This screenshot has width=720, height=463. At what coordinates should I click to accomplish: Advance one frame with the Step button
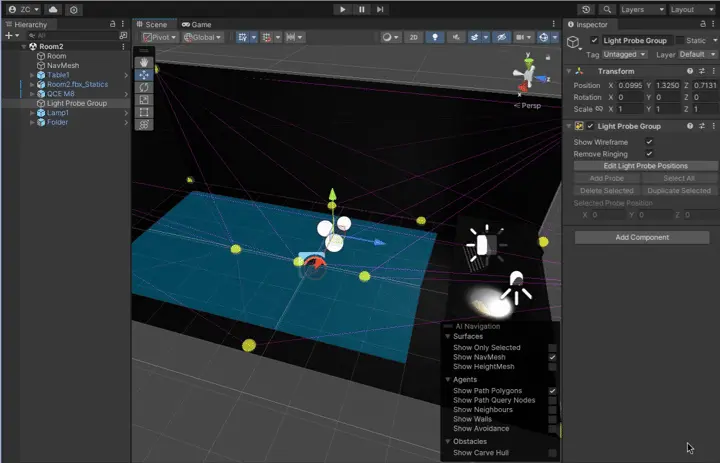click(x=380, y=9)
